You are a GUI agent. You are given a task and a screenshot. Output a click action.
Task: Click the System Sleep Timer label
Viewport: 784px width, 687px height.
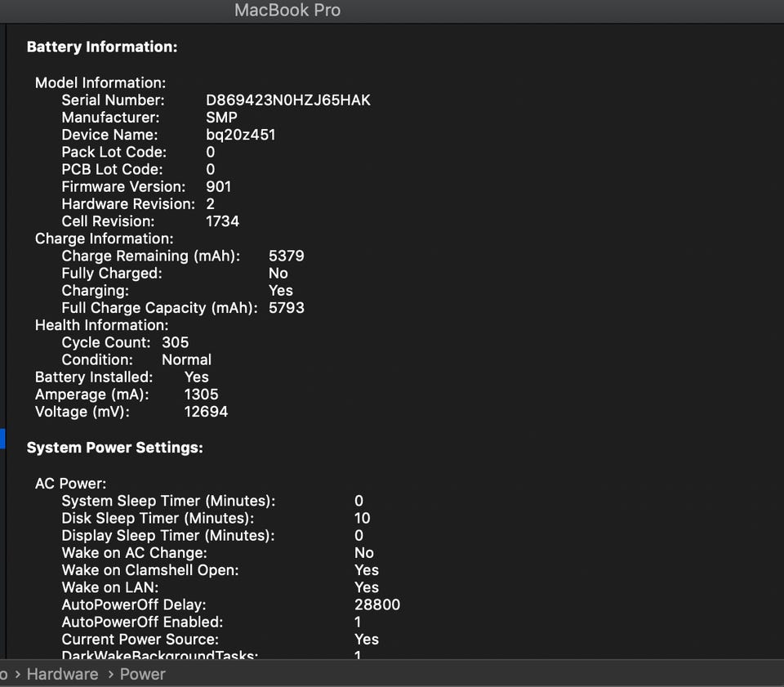tap(168, 501)
